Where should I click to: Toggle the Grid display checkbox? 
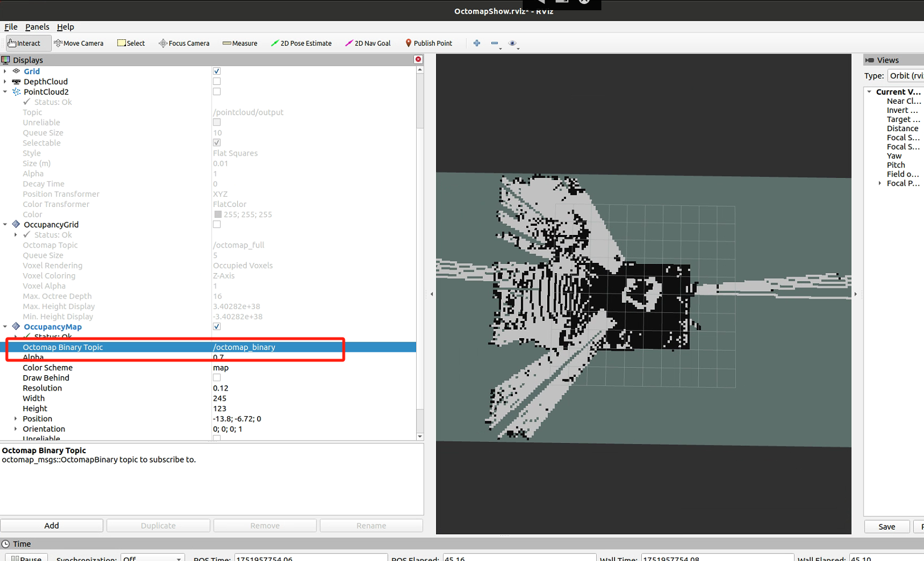click(x=217, y=71)
